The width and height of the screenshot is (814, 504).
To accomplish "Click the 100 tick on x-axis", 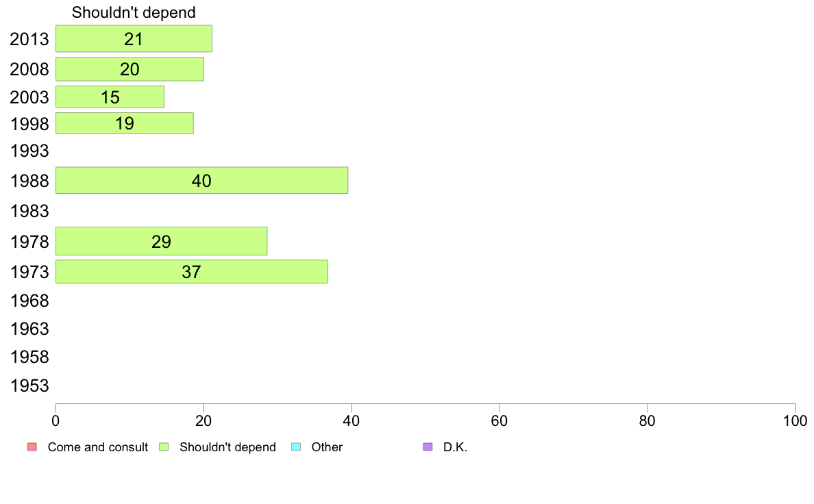I will [794, 418].
